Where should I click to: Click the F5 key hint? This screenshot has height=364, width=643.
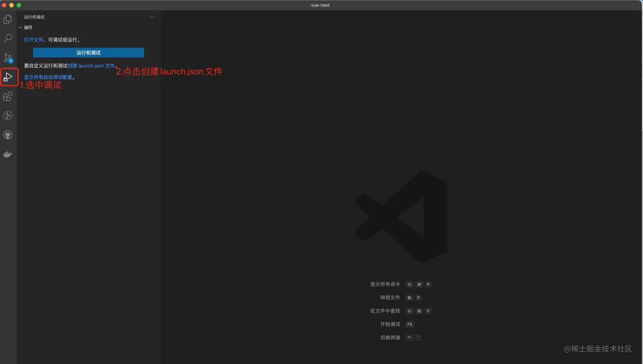(410, 324)
